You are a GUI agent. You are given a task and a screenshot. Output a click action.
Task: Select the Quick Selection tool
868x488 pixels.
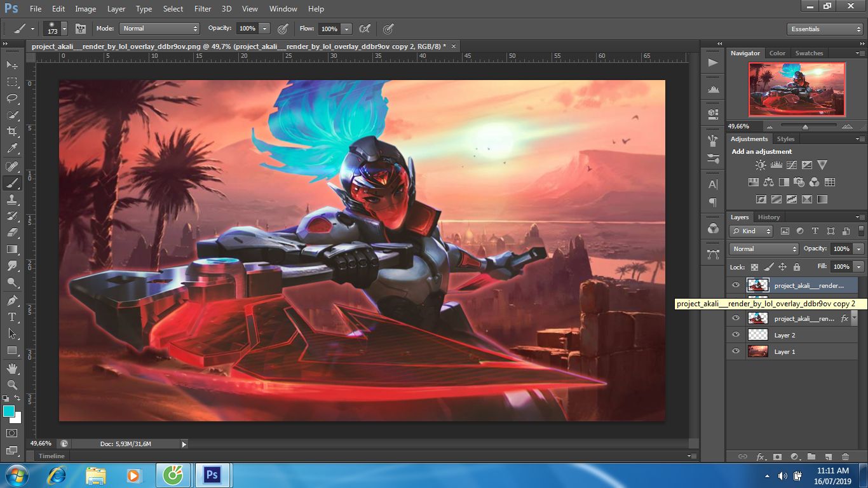coord(12,115)
